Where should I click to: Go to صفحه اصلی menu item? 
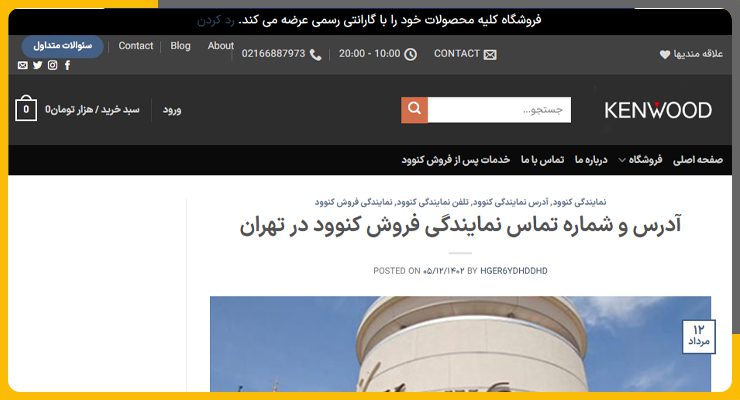pos(698,160)
